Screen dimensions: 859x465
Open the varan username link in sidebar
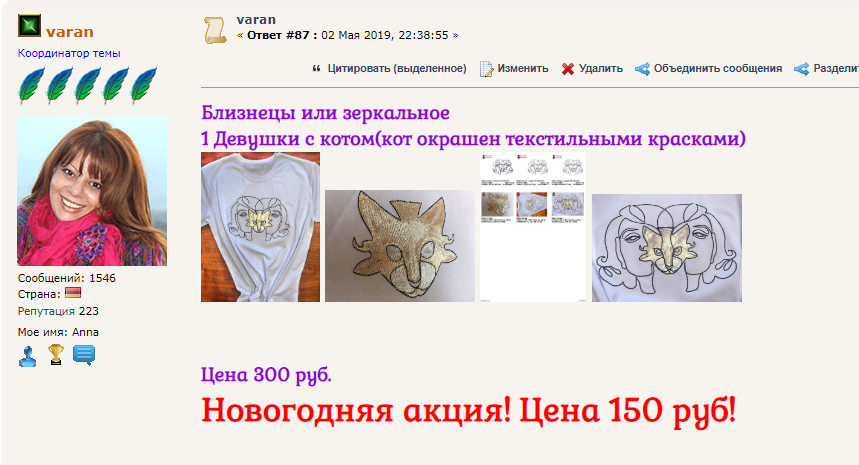pyautogui.click(x=70, y=32)
